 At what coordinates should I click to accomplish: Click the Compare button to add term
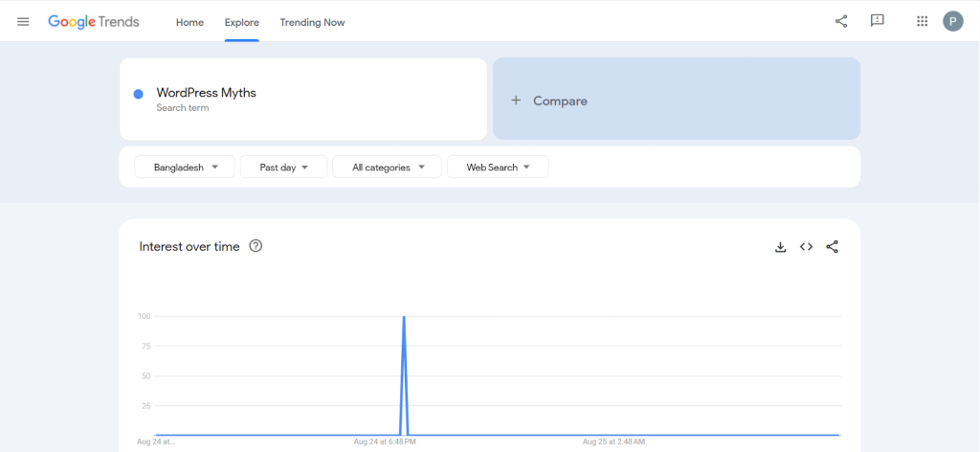[677, 99]
